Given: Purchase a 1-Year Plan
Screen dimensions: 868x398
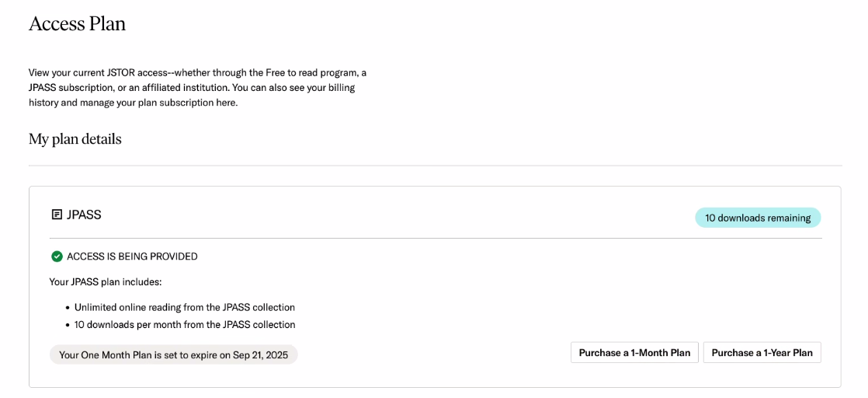Looking at the screenshot, I should tap(762, 353).
